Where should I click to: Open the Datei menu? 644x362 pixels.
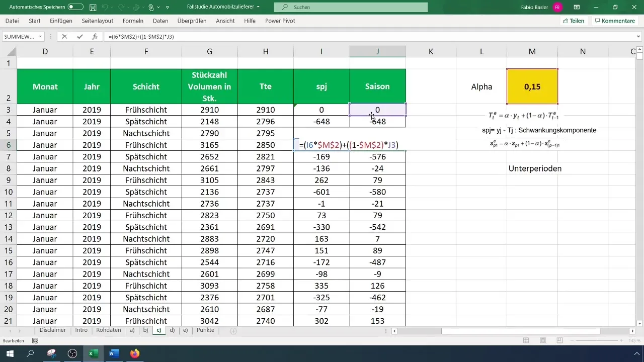click(x=12, y=21)
